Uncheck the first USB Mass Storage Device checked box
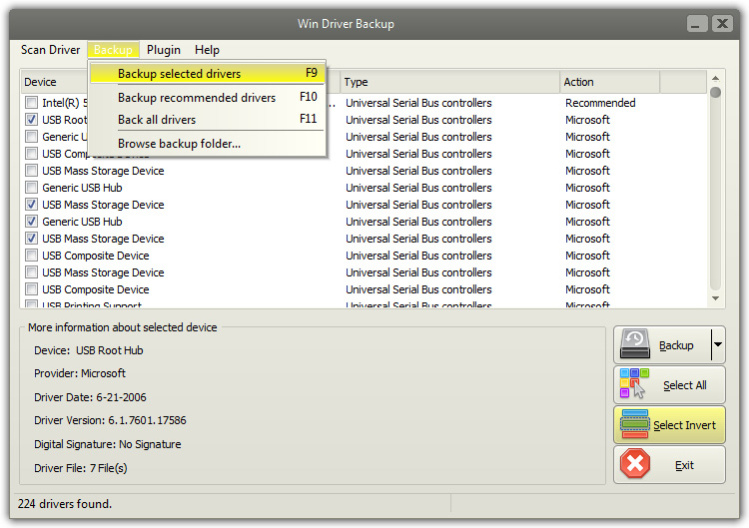749x528 pixels. 32,205
